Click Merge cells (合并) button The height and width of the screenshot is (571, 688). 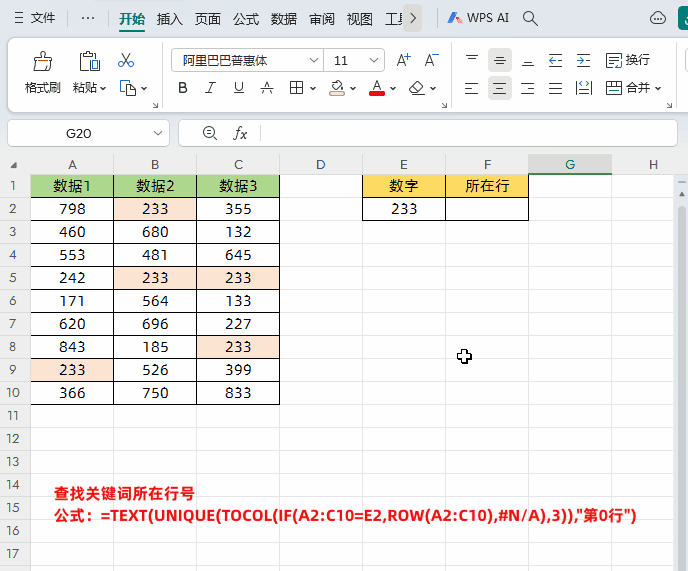coord(628,88)
